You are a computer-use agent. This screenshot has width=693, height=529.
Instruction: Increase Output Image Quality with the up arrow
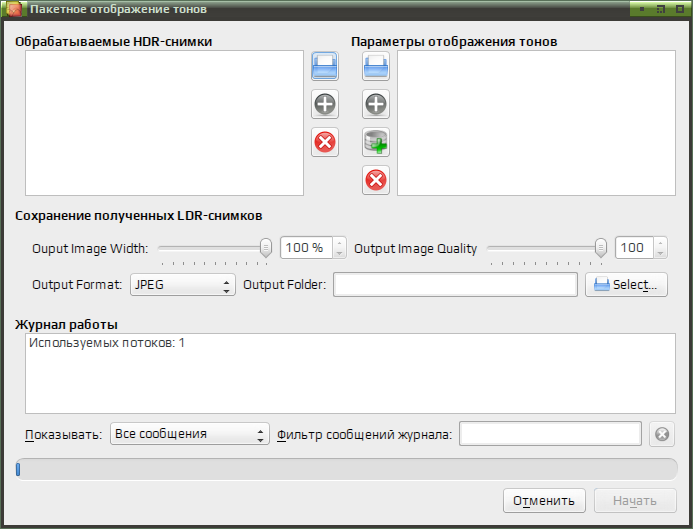point(660,243)
